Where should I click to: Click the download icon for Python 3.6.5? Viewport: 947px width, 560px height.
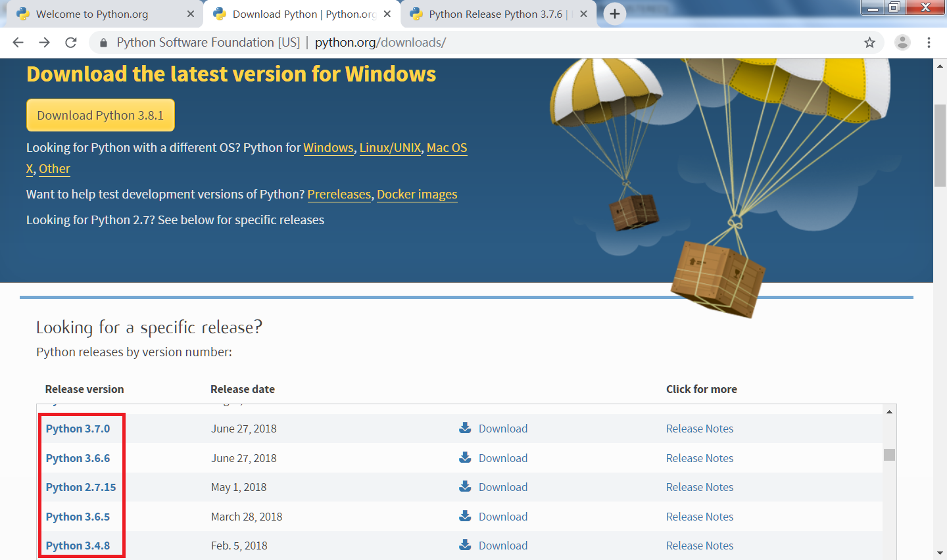465,516
